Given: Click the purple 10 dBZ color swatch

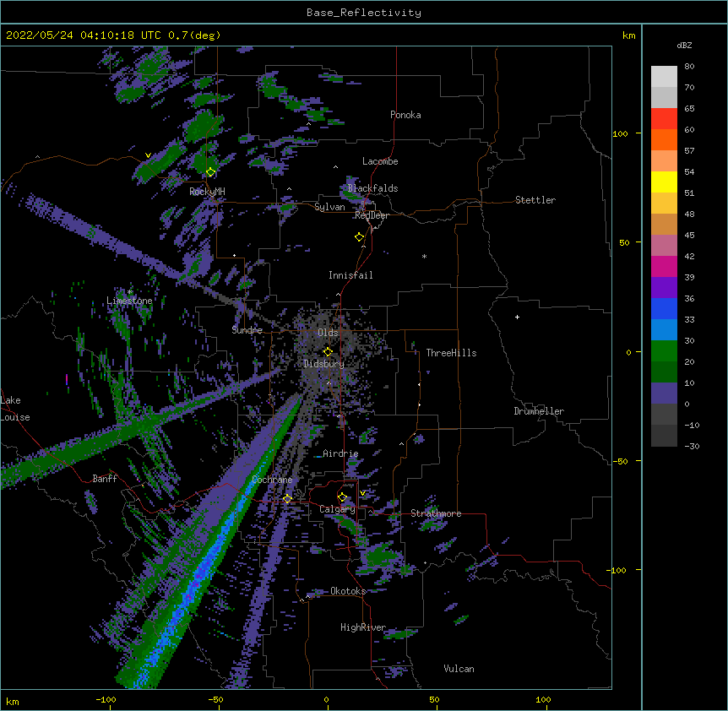Looking at the screenshot, I should [664, 393].
